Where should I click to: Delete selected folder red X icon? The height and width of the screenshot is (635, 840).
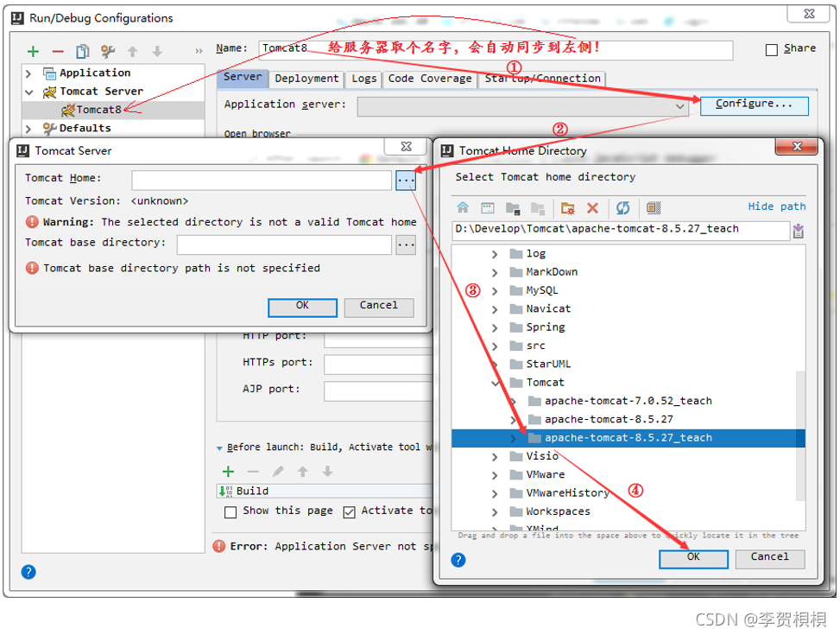[592, 208]
